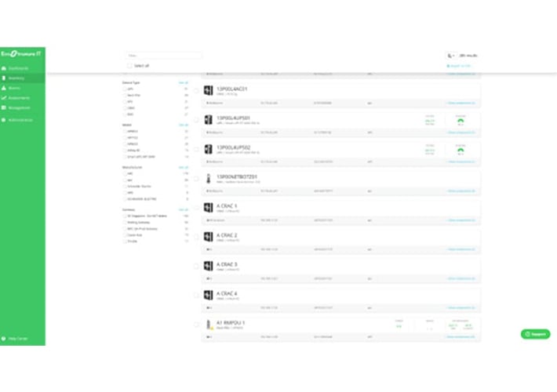Click EcoStruxure IT logo
The image size is (557, 392).
[21, 53]
